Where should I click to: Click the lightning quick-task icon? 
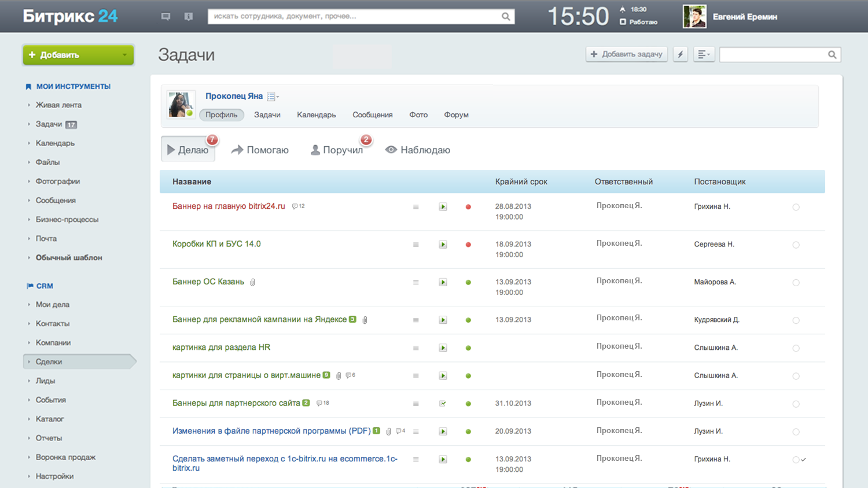681,54
